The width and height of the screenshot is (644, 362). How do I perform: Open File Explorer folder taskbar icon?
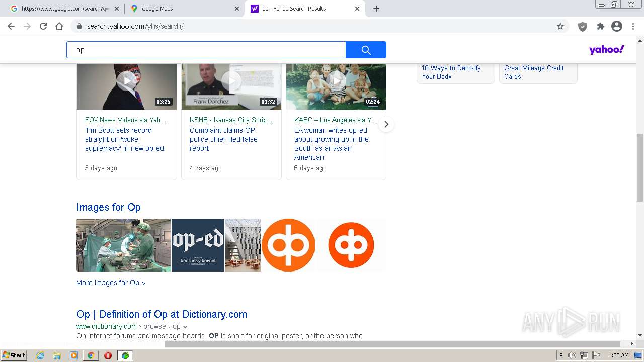click(57, 355)
